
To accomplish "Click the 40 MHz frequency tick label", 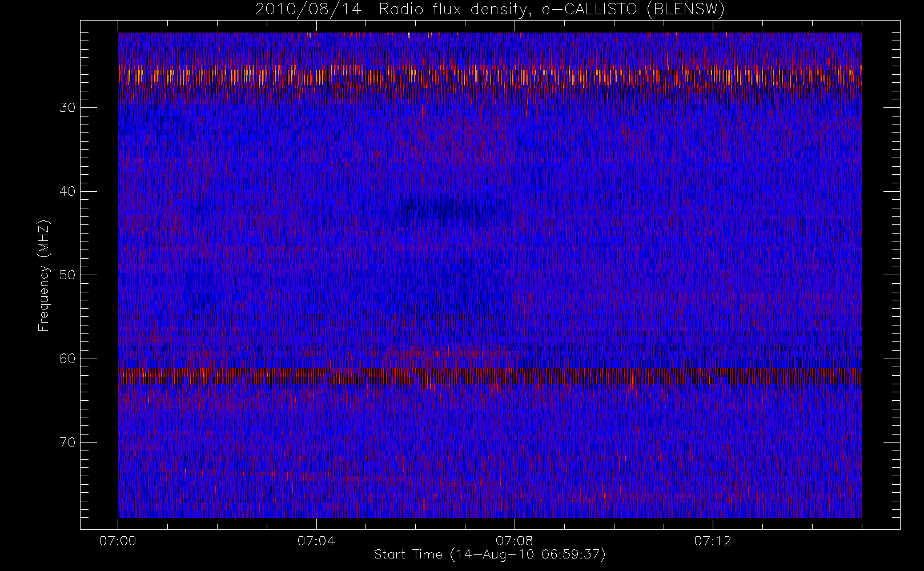I will (x=67, y=191).
